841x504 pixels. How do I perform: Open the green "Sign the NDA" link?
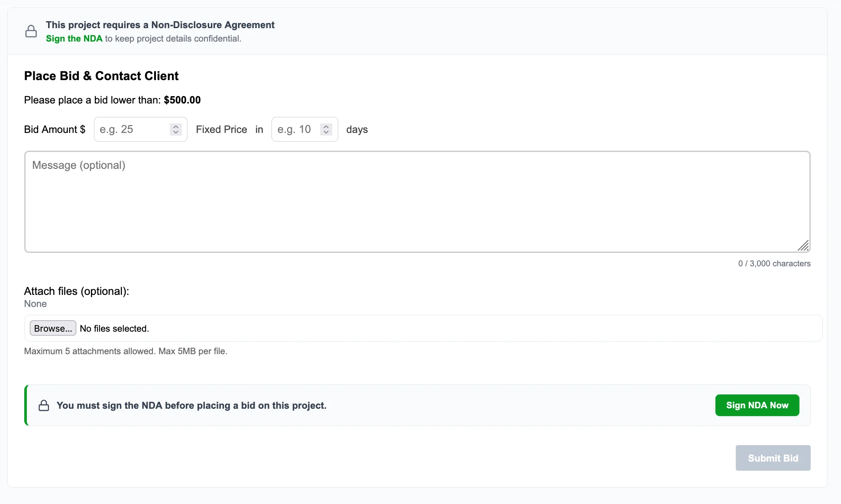[x=74, y=39]
